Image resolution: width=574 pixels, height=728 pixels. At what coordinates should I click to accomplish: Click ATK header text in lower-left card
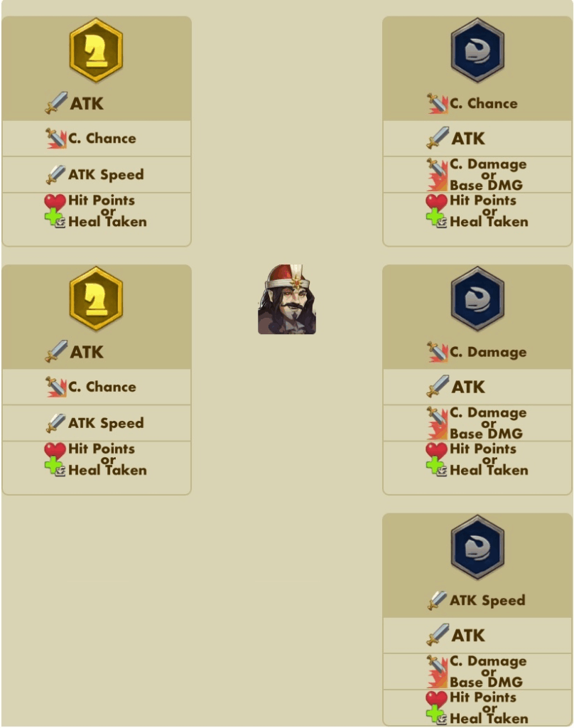pyautogui.click(x=87, y=352)
